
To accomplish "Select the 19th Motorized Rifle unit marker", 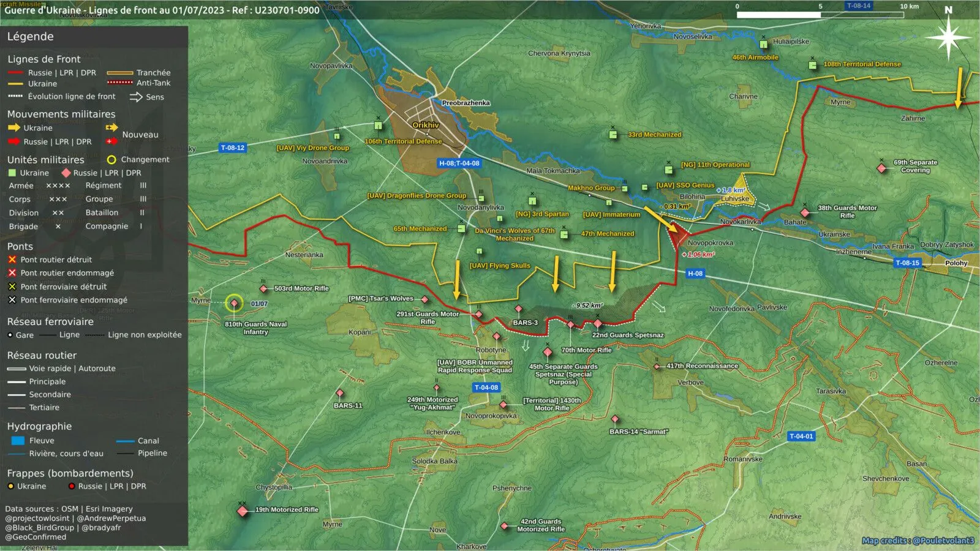I will click(243, 511).
